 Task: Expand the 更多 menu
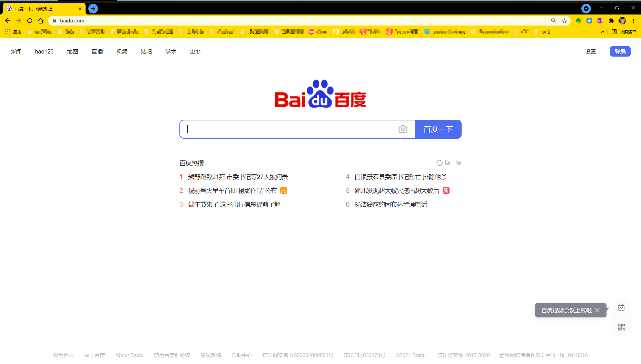coord(196,51)
